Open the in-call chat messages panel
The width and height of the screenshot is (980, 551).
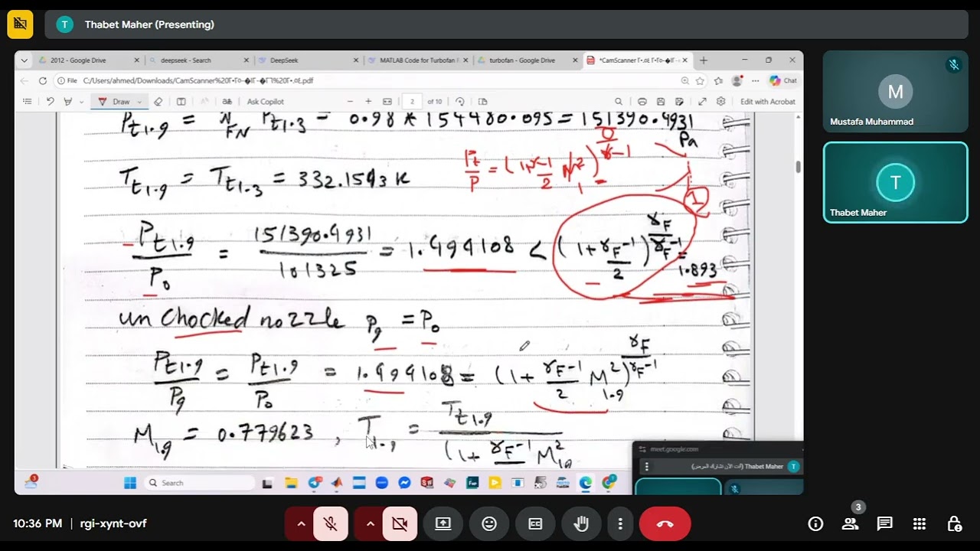885,524
